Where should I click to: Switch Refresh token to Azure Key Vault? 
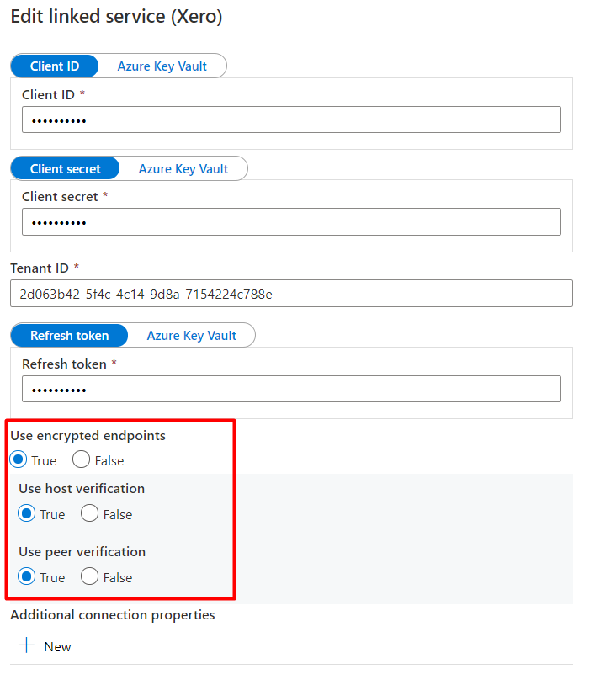pos(191,336)
